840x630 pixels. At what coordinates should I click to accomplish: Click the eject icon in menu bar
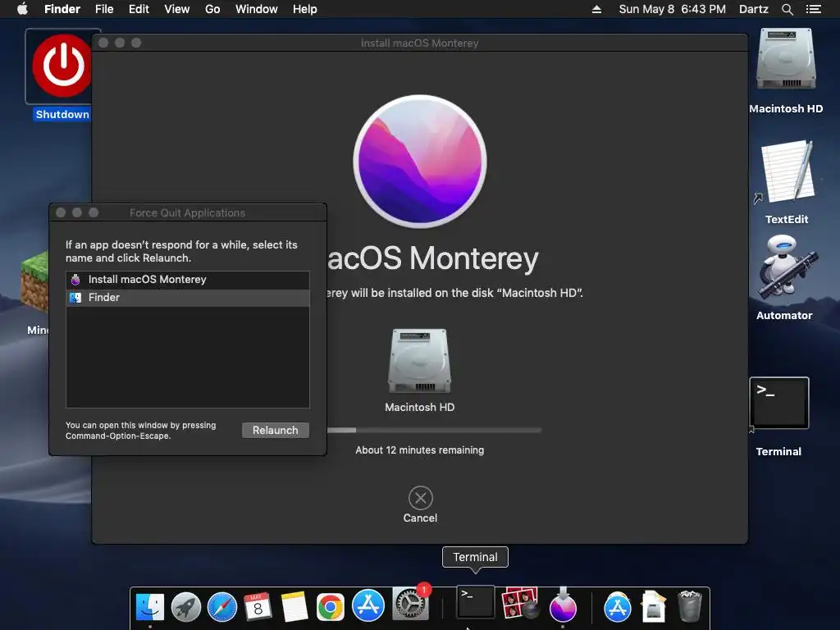click(x=596, y=9)
